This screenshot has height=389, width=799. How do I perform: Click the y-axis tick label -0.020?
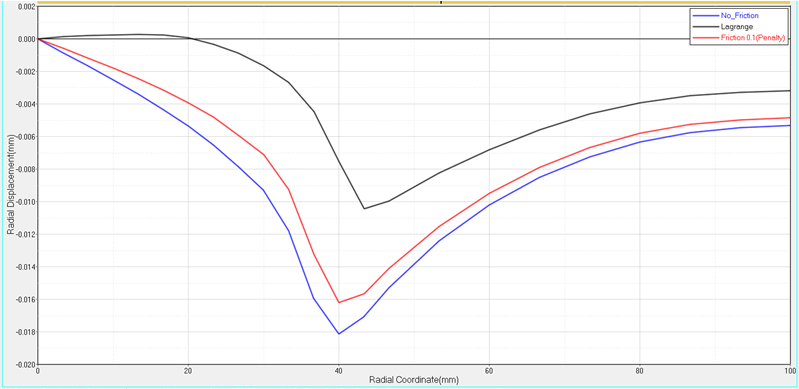[25, 365]
